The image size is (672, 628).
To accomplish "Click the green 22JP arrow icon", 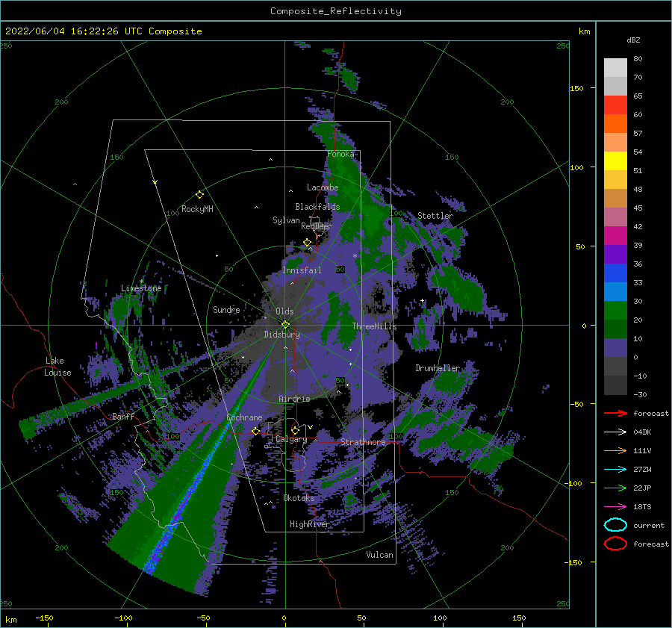I will pos(615,488).
